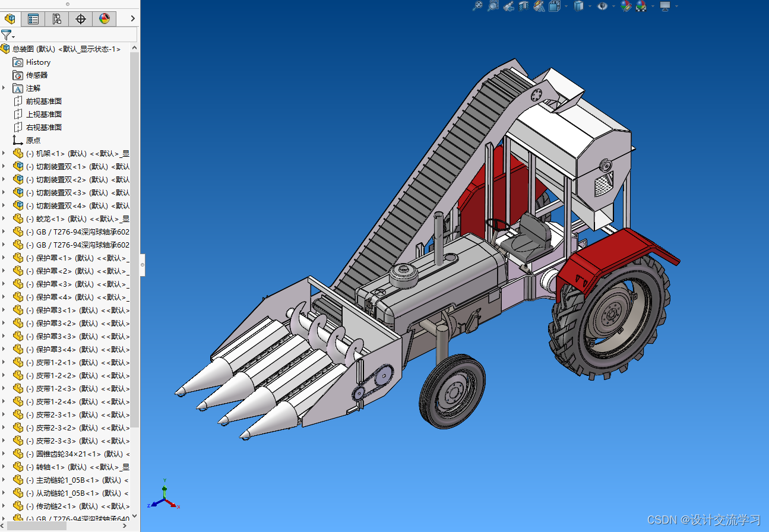Click the design tree scroll-down arrow
This screenshot has height=532, width=769.
[x=134, y=517]
